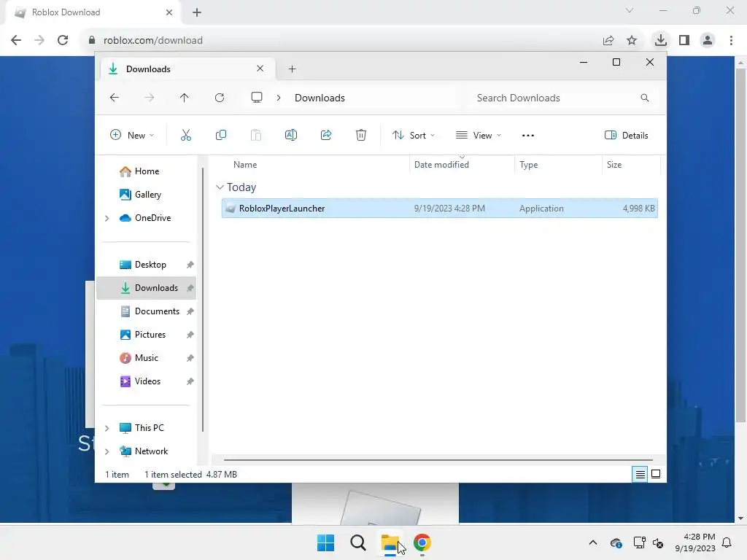Click the Cut scissors icon in File Explorer

click(x=186, y=135)
